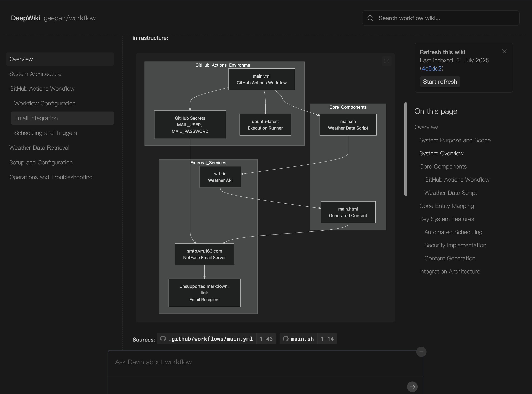Select Email Integration sidebar page
The height and width of the screenshot is (394, 532).
[x=36, y=118]
